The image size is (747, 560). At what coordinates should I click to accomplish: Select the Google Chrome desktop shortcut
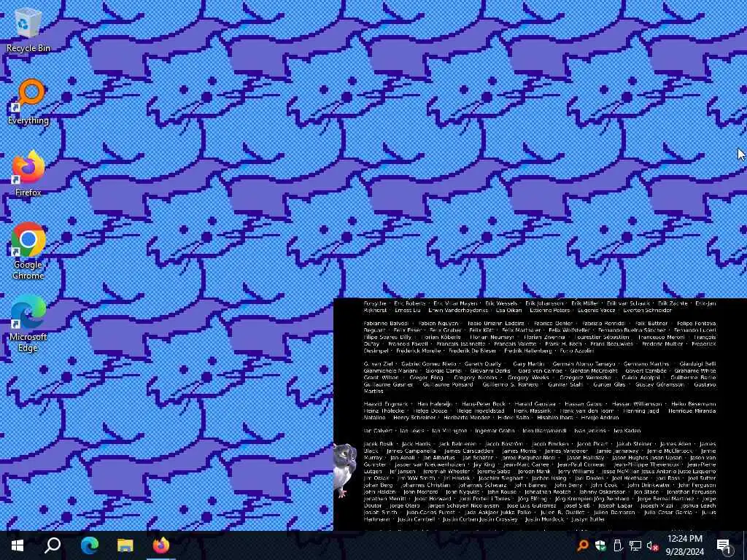point(28,252)
